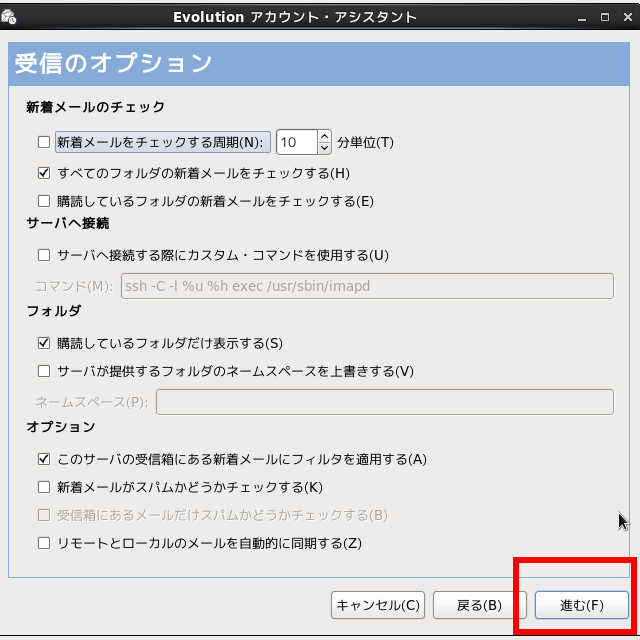
Task: Uncheck 購読しているフォルダだけ表示する
Action: (x=43, y=343)
